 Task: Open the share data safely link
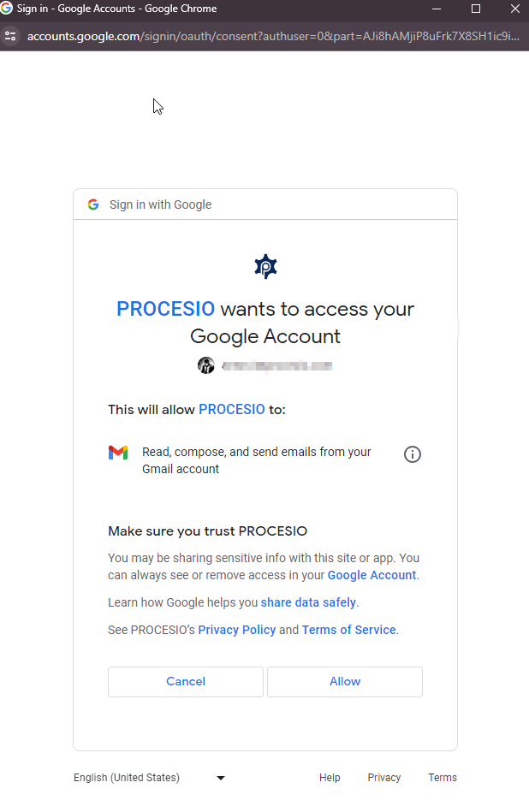[x=308, y=602]
